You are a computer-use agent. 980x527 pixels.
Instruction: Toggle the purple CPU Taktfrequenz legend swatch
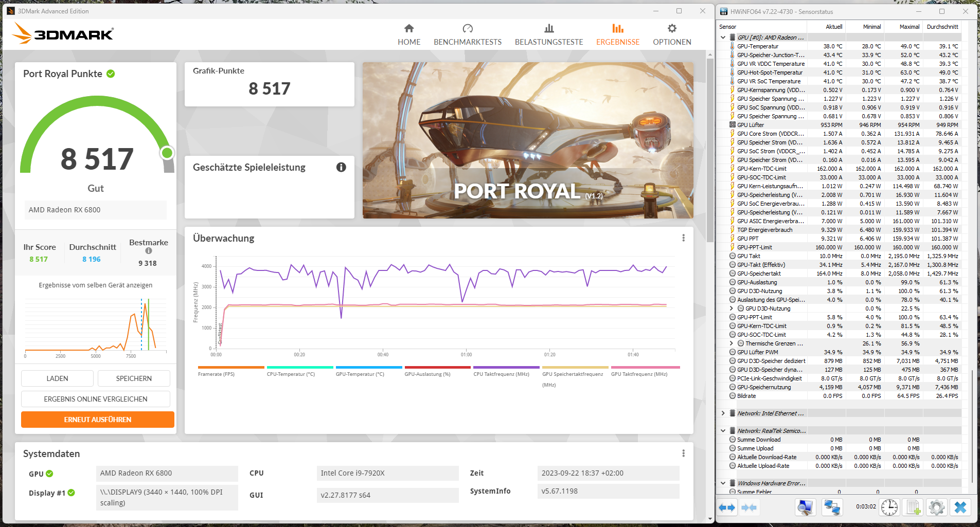[507, 367]
